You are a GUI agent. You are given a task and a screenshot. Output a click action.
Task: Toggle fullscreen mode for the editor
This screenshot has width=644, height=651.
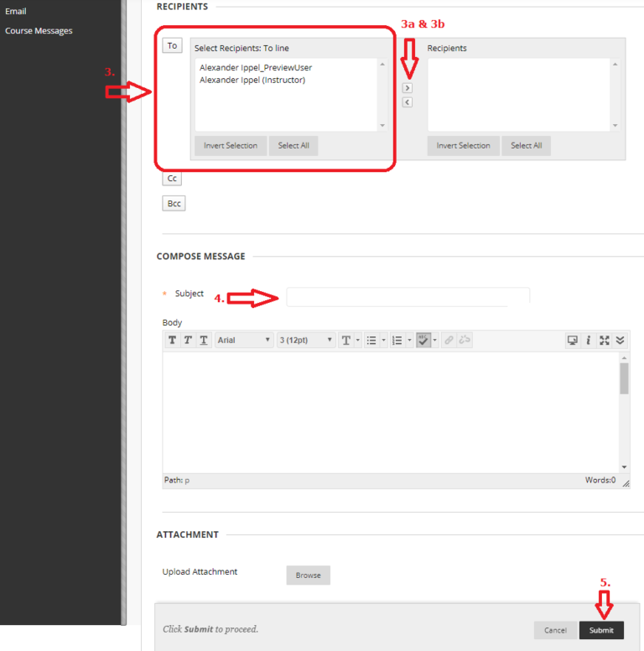point(604,341)
